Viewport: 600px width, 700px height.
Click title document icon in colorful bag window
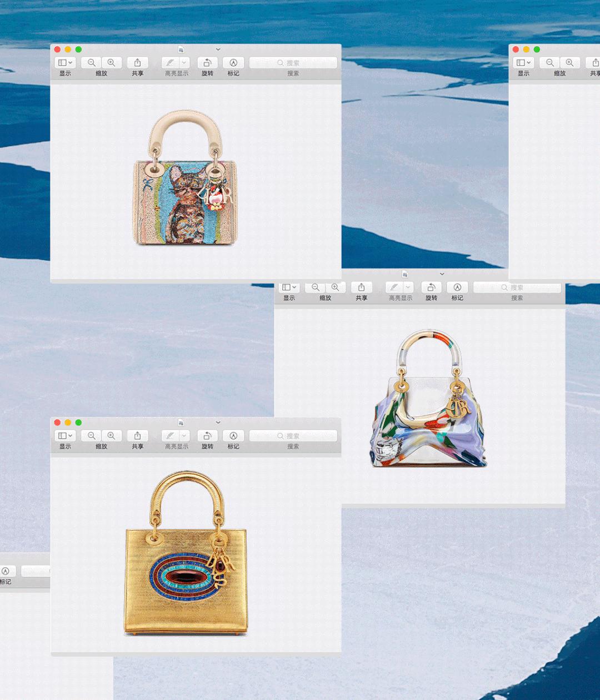coord(404,274)
